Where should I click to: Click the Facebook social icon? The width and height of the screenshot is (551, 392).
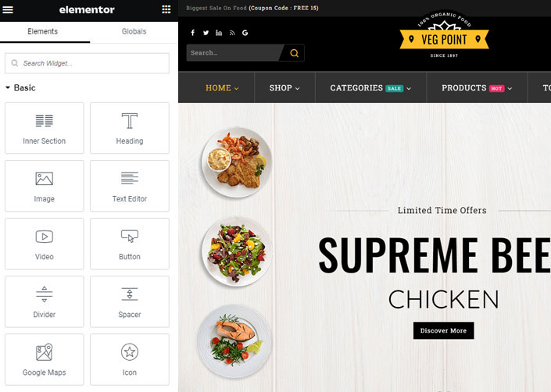192,33
